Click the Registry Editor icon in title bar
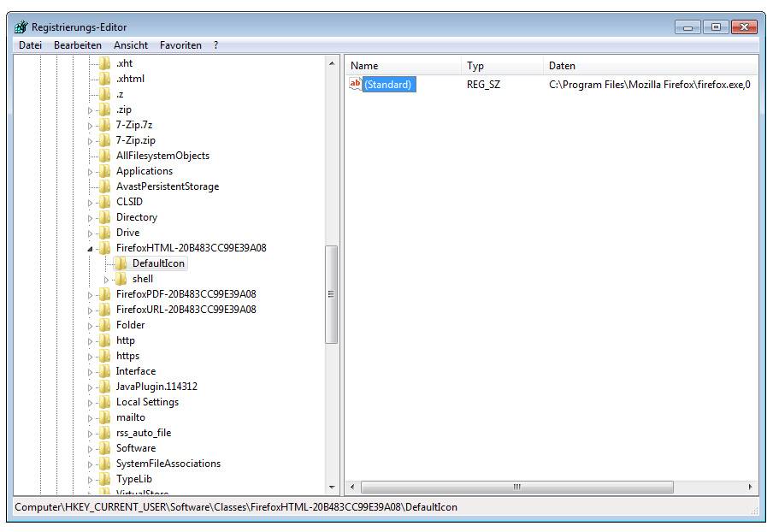Viewport: 773px width, 532px height. coord(21,27)
